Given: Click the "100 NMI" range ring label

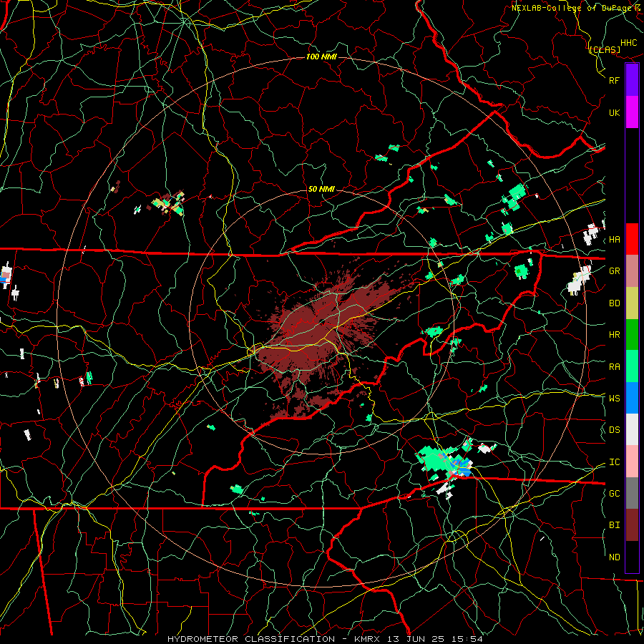Looking at the screenshot, I should click(321, 57).
